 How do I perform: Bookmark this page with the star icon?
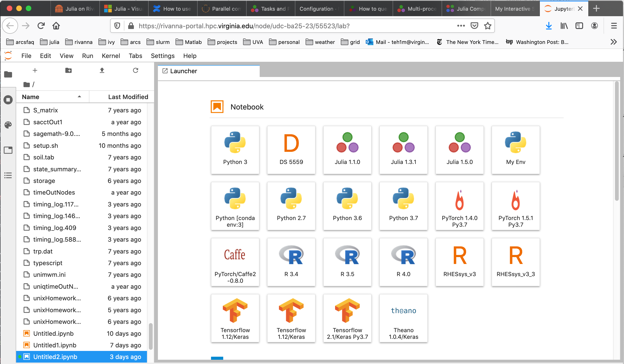tap(487, 26)
